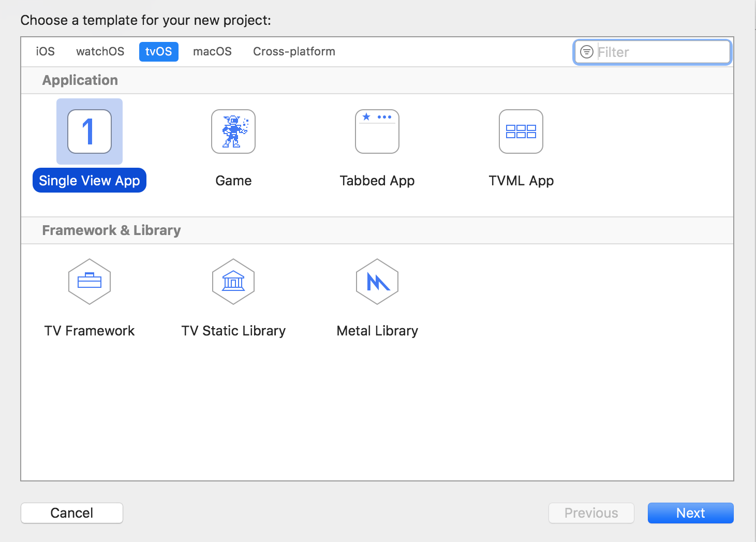The height and width of the screenshot is (542, 756).
Task: Click the filter icon in the search field
Action: click(587, 52)
